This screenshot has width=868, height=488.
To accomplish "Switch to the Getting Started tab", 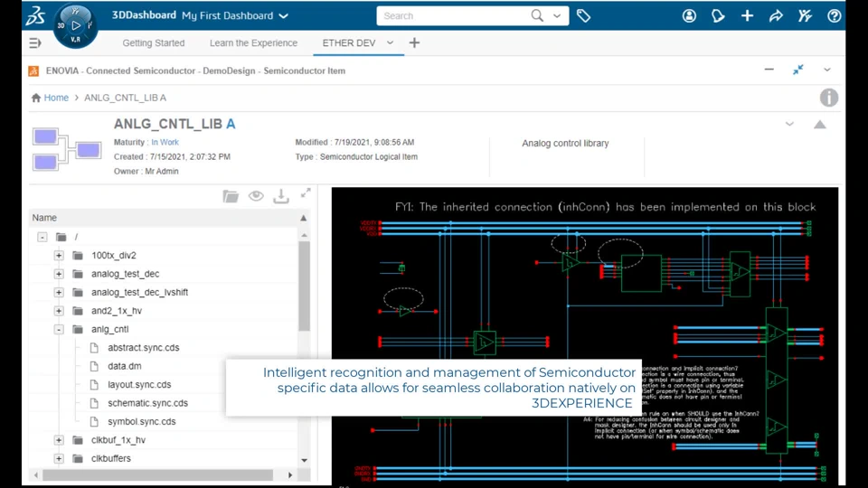I will pyautogui.click(x=154, y=43).
